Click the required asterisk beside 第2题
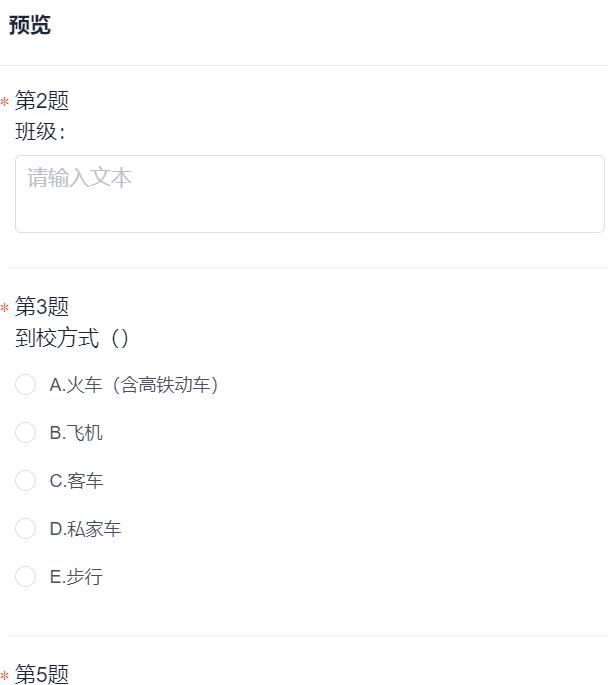Image resolution: width=608 pixels, height=685 pixels. [5, 103]
